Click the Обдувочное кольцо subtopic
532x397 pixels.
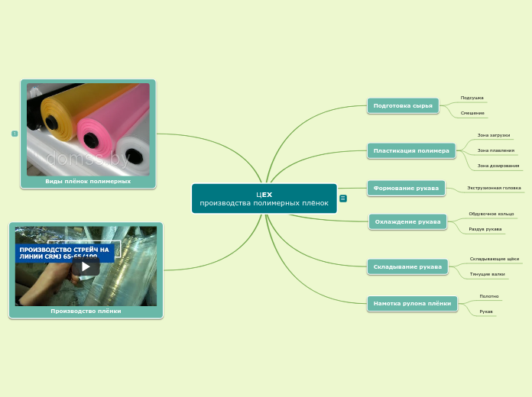(x=491, y=214)
